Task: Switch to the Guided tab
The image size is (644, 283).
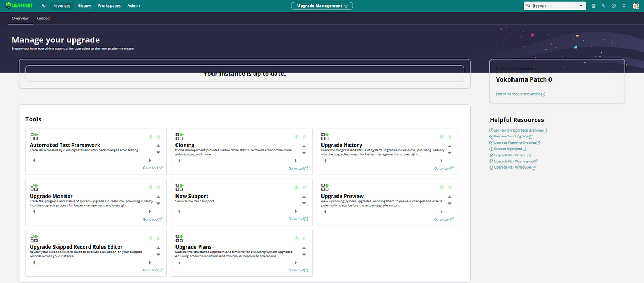Action: [x=43, y=18]
